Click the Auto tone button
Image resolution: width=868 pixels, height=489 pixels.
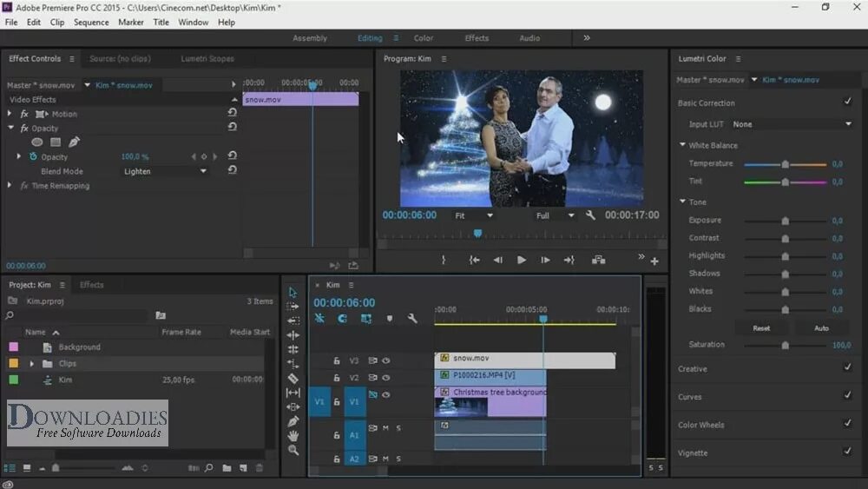821,328
